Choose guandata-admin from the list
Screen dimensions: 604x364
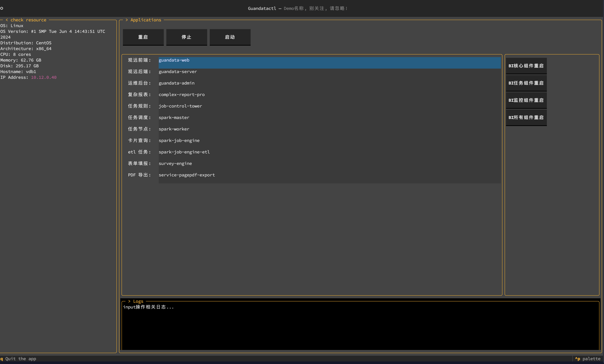click(177, 83)
